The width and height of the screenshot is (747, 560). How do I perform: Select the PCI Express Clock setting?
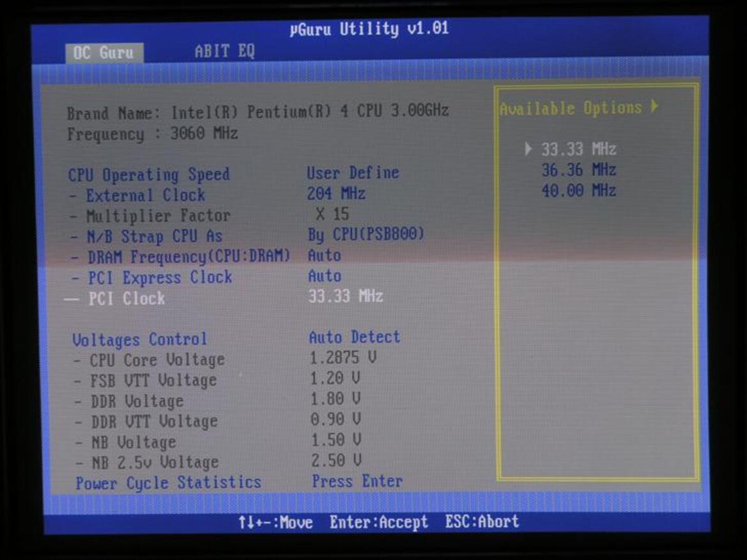pos(160,278)
